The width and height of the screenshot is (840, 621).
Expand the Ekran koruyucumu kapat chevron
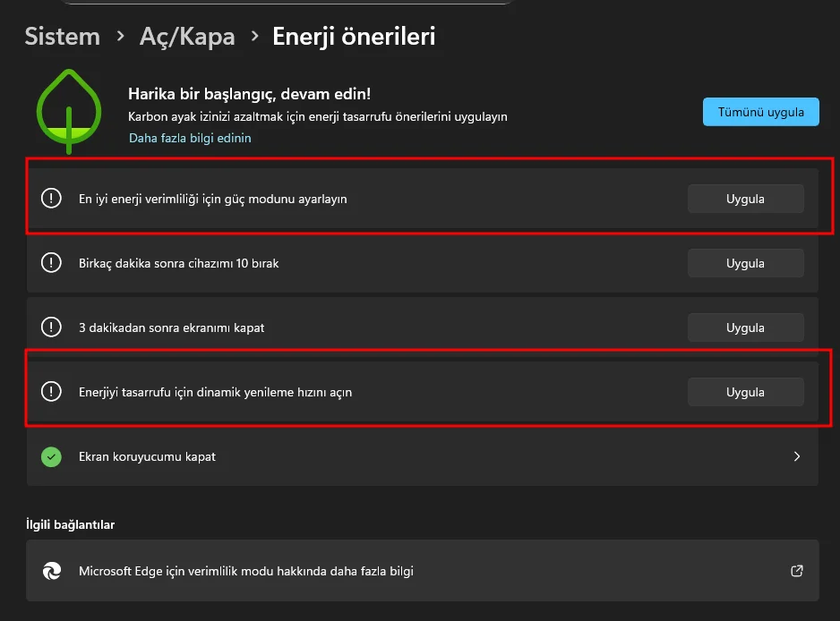click(796, 456)
